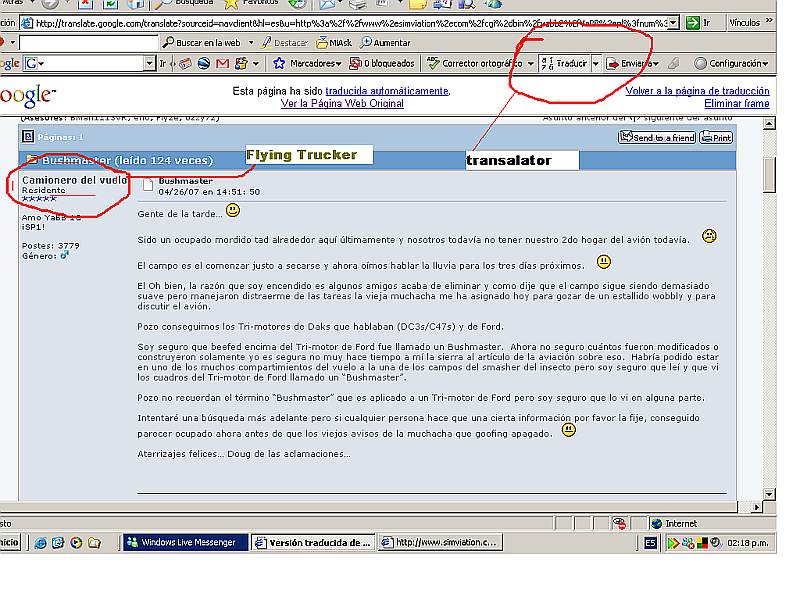The width and height of the screenshot is (800, 600).
Task: Click the Postes: 3779 text
Action: (51, 245)
